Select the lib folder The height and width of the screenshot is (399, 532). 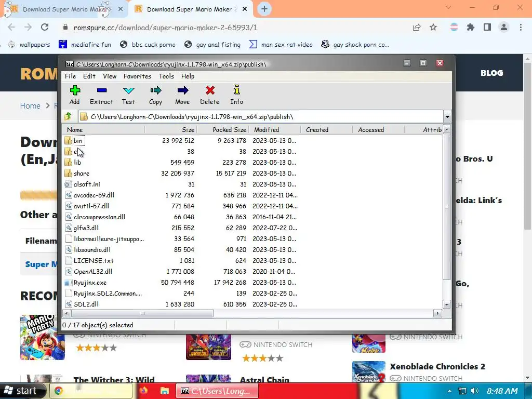coord(77,162)
